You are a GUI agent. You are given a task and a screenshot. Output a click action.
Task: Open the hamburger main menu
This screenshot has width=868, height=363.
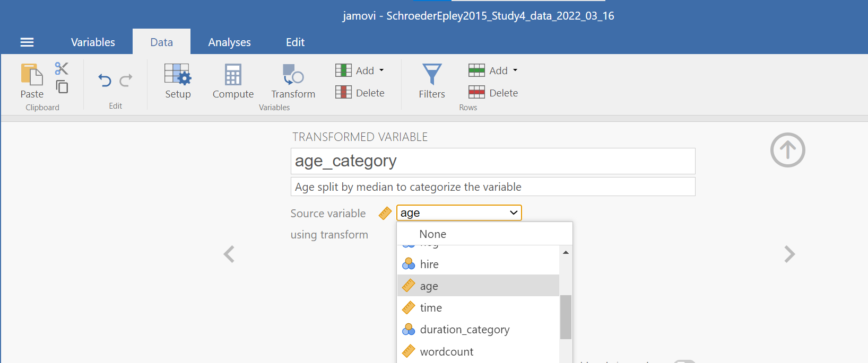27,42
